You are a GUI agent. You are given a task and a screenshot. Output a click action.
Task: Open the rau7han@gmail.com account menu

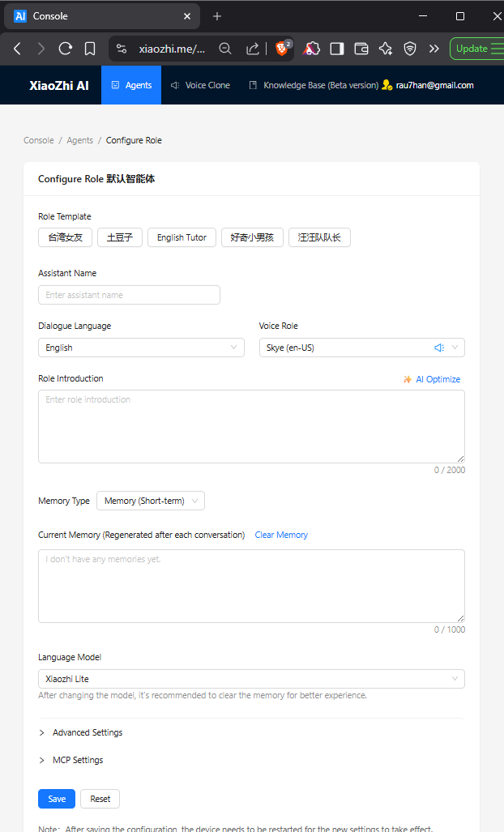[434, 85]
